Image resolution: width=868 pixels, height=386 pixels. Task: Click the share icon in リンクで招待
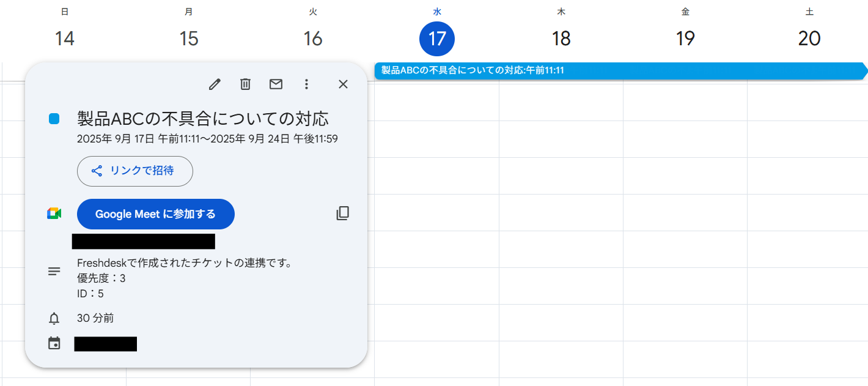[x=97, y=171]
